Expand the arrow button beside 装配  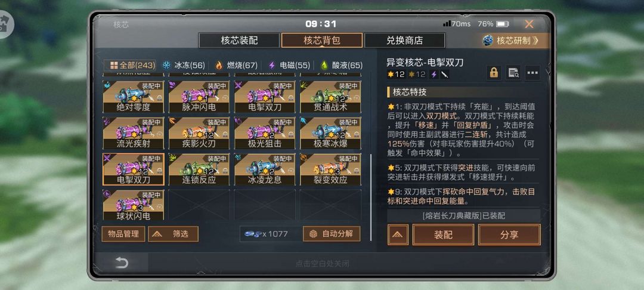point(398,235)
